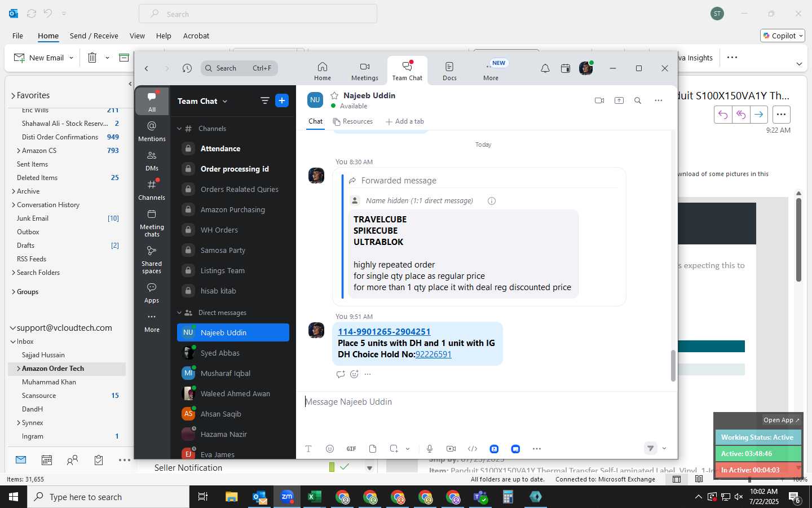Viewport: 812px width, 508px height.
Task: Open Send / Receive tab in Outlook
Action: pyautogui.click(x=94, y=36)
